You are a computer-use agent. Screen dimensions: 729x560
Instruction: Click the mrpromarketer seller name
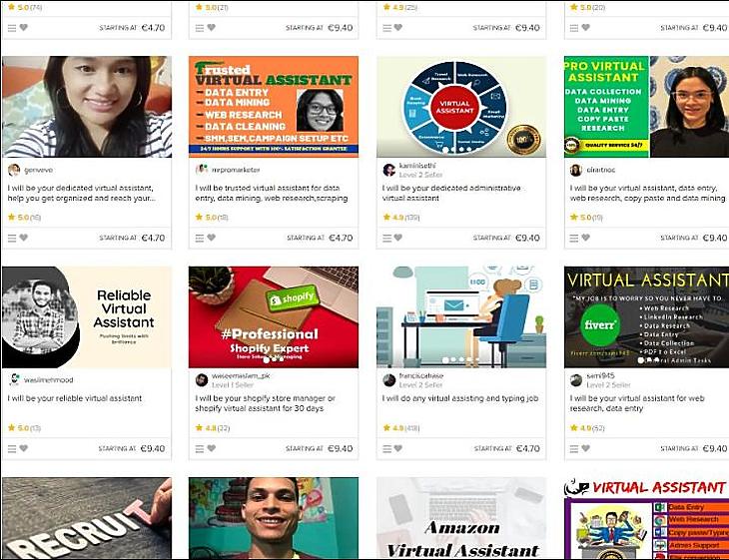pyautogui.click(x=236, y=170)
